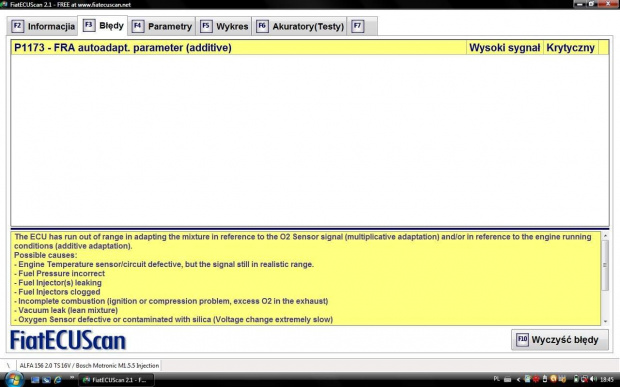This screenshot has width=620, height=387.
Task: Click description scrollbar down arrow
Action: click(605, 322)
